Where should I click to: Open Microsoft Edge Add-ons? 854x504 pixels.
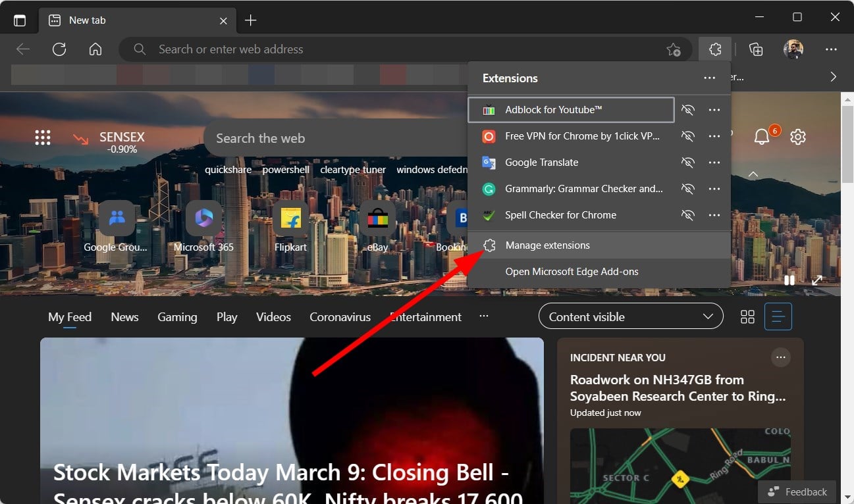(599, 272)
